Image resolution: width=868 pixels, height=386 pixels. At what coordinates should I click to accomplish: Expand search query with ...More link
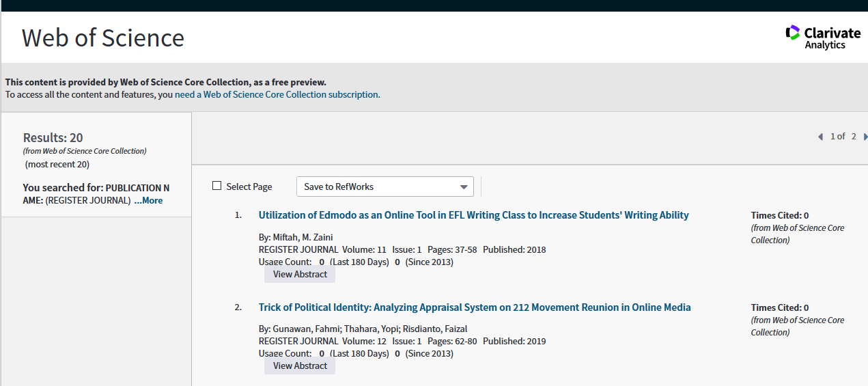click(148, 200)
